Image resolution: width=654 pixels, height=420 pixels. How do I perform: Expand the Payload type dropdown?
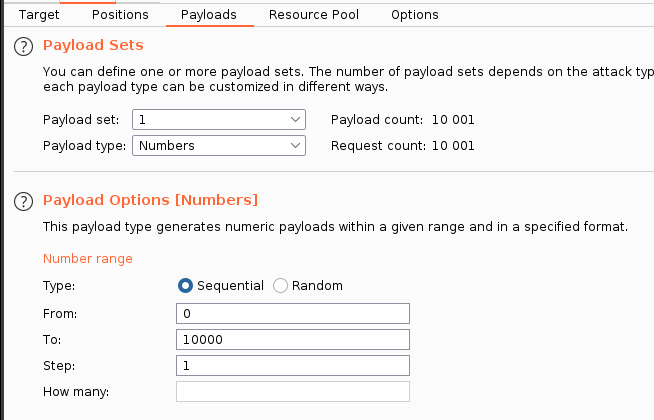[218, 146]
